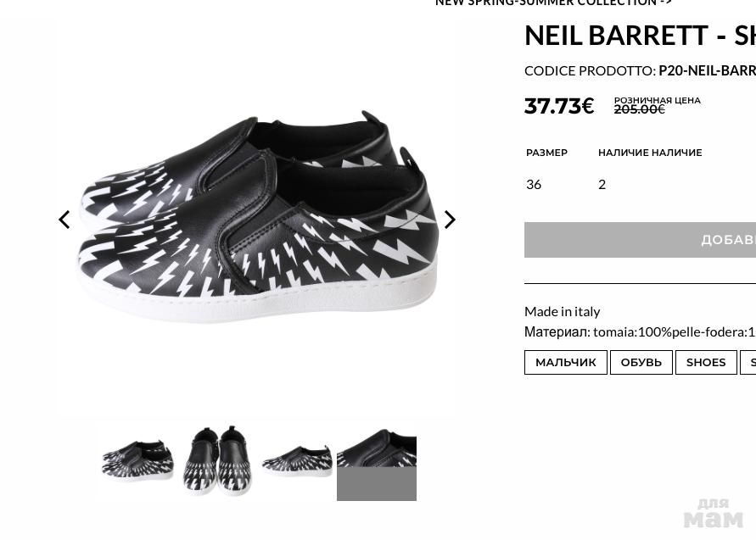
Task: Open the New Spring-Summer Collection link
Action: pos(553,3)
